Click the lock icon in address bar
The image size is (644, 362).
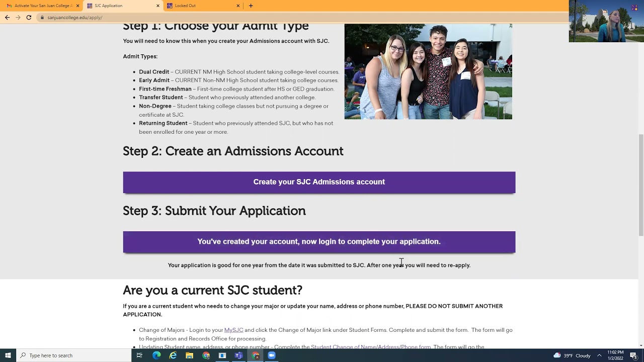42,18
